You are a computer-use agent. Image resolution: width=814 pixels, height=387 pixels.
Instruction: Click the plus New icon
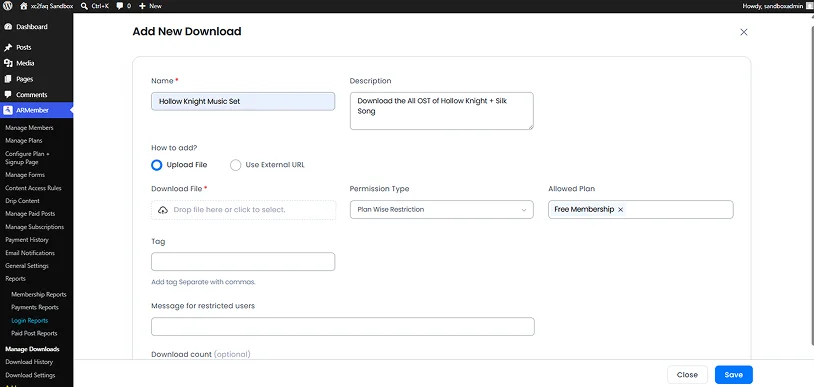coord(142,6)
